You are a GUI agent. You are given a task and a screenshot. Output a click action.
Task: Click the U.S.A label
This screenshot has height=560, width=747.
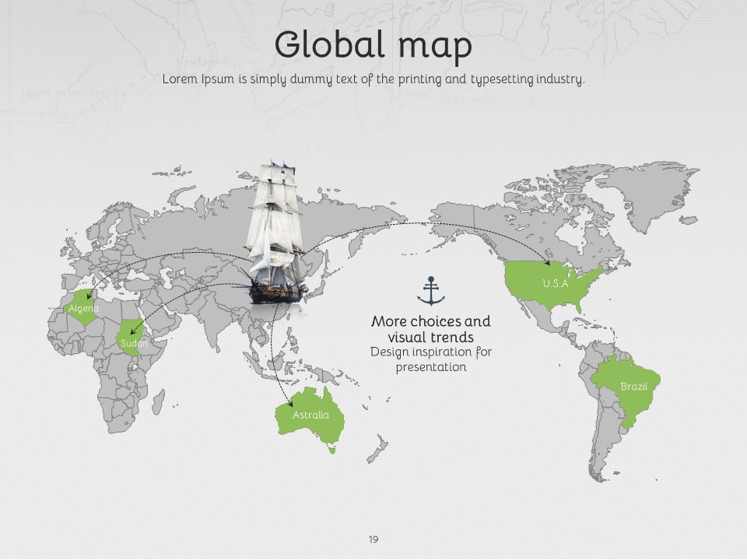coord(556,284)
